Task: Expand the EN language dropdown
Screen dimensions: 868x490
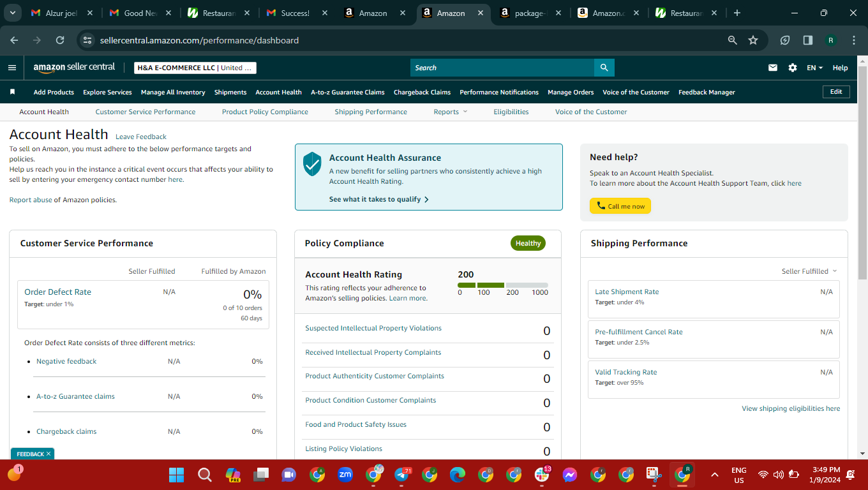Action: [x=815, y=68]
